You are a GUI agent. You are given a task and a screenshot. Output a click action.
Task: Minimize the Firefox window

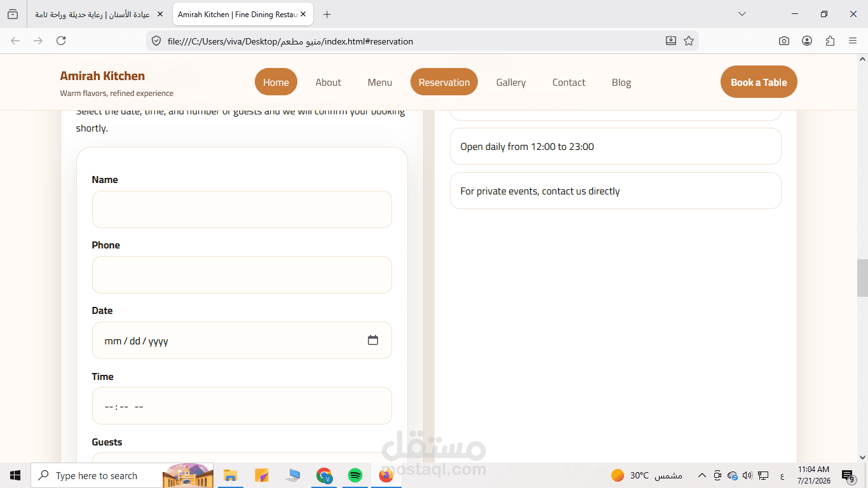click(x=795, y=14)
